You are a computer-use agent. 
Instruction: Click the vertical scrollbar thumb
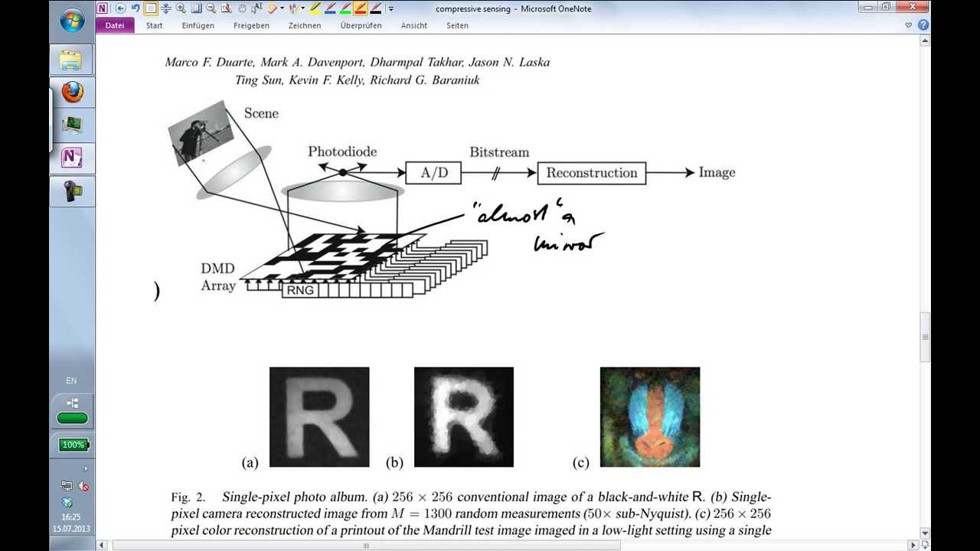pos(925,337)
